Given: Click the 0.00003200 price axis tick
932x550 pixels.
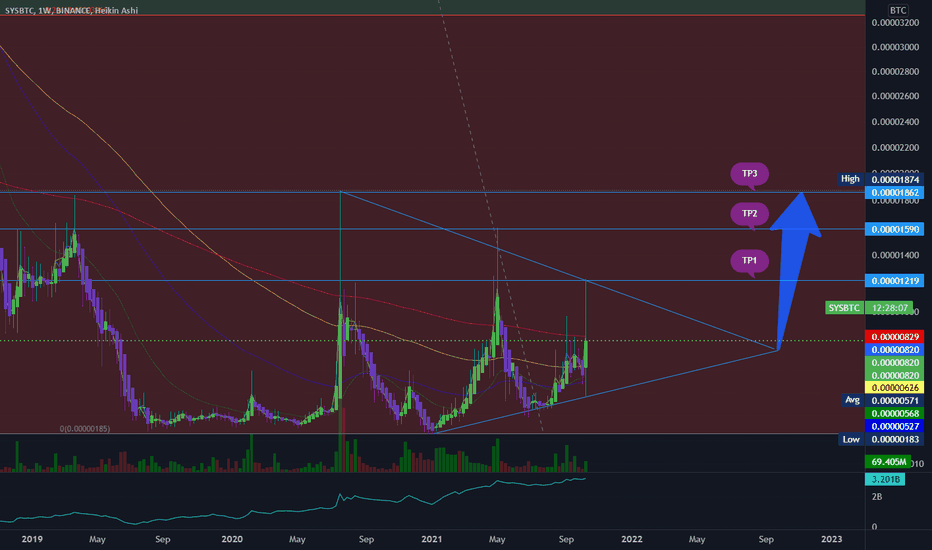Looking at the screenshot, I should 895,23.
